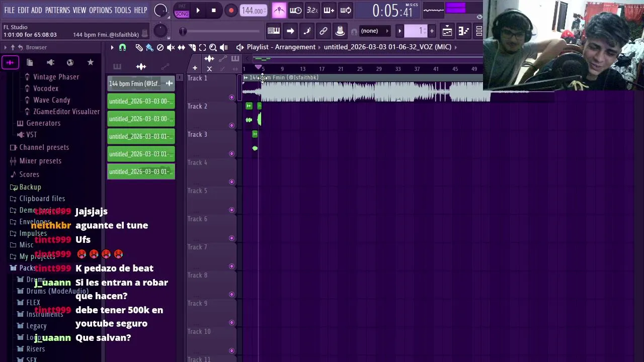This screenshot has height=362, width=644.
Task: Open the FILE menu
Action: coord(9,10)
